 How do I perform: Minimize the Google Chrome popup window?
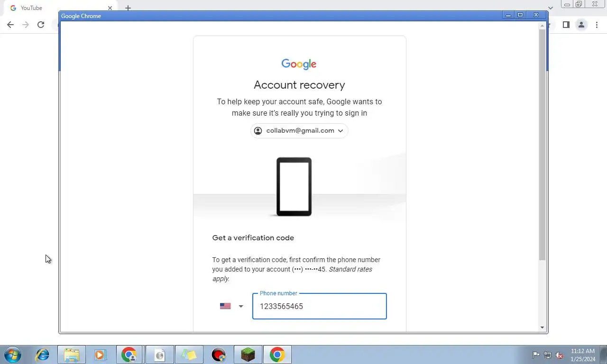508,15
